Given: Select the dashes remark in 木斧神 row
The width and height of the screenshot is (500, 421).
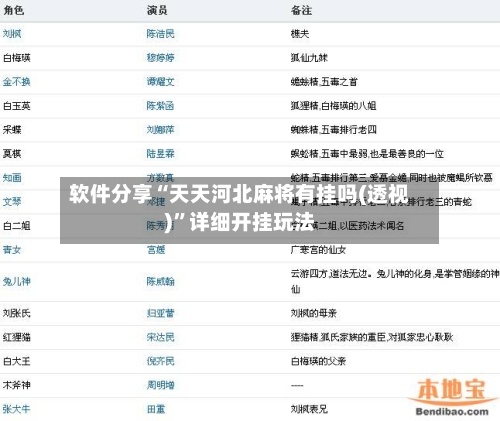Looking at the screenshot, I should (x=297, y=385).
